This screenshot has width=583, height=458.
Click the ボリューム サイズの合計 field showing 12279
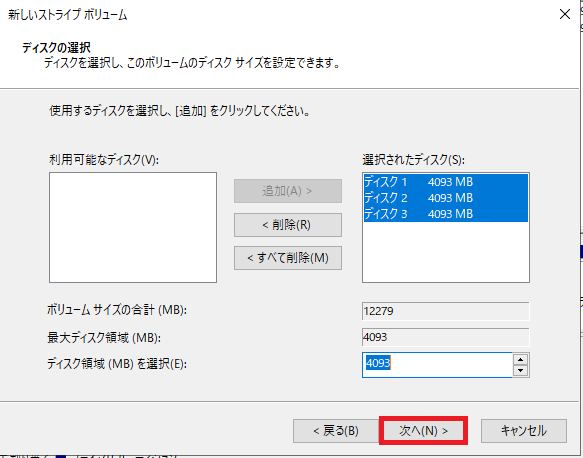coord(445,311)
